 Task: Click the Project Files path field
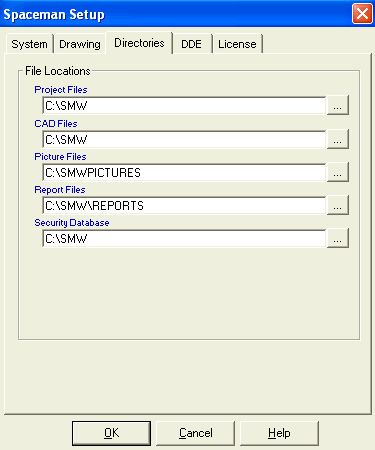pyautogui.click(x=184, y=106)
